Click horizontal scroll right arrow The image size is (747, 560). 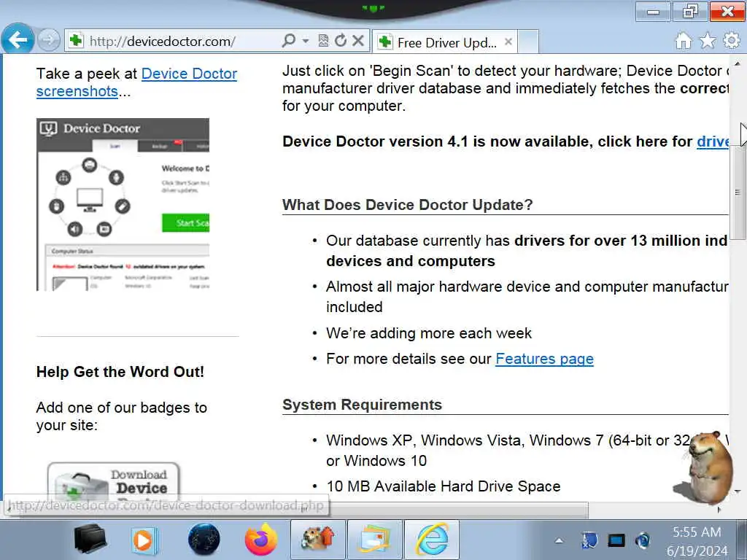pyautogui.click(x=719, y=510)
